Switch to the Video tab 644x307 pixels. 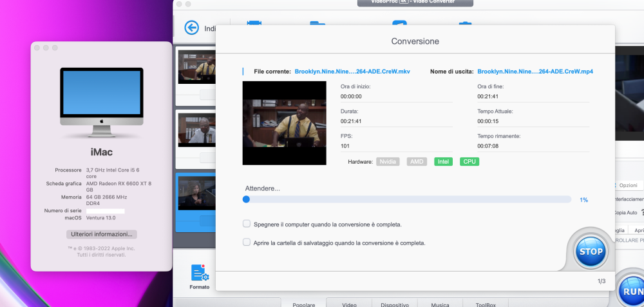point(349,304)
